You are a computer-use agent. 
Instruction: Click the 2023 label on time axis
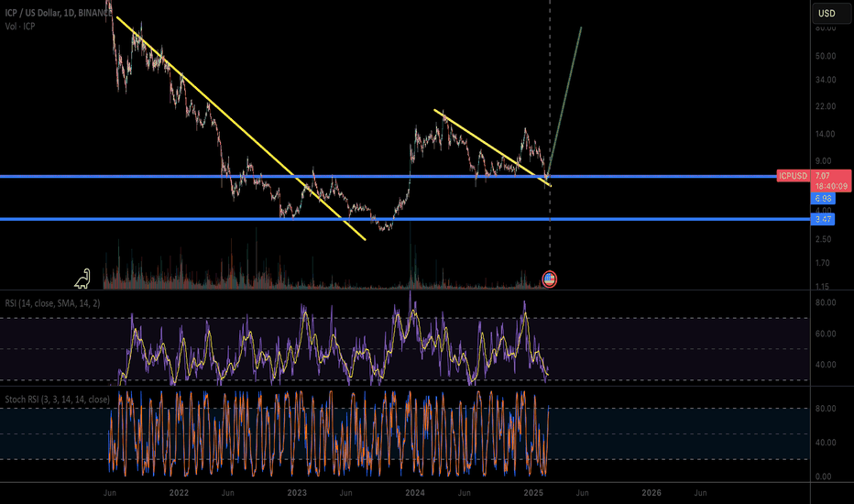tap(297, 493)
